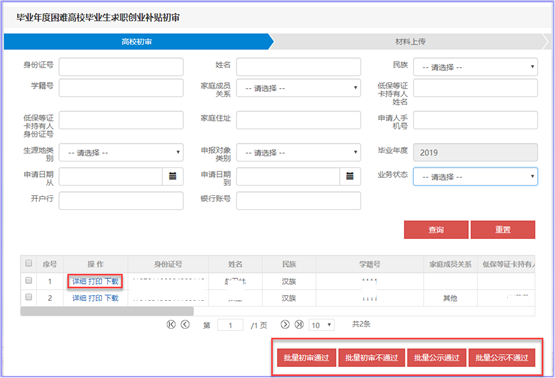Go to next page of results

coord(285,324)
